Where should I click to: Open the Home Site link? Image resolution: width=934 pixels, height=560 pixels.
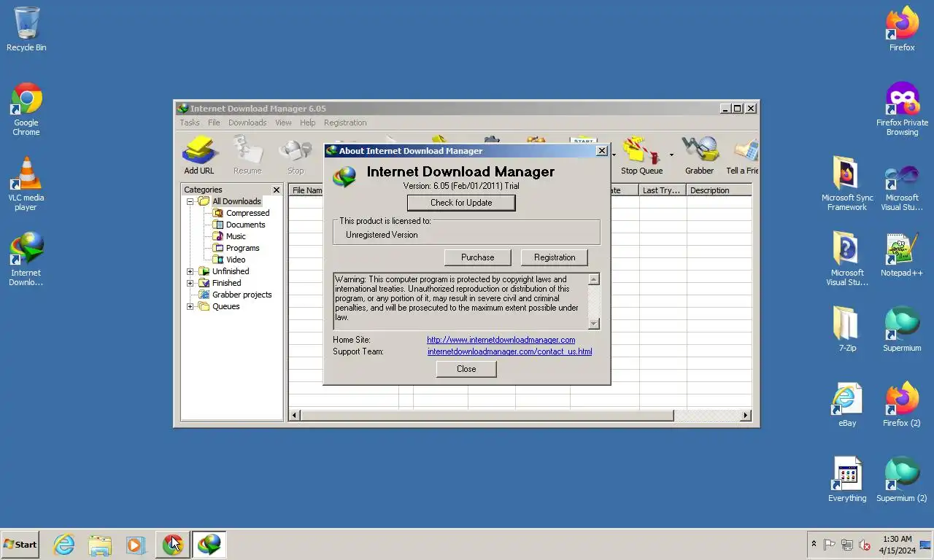pos(501,340)
